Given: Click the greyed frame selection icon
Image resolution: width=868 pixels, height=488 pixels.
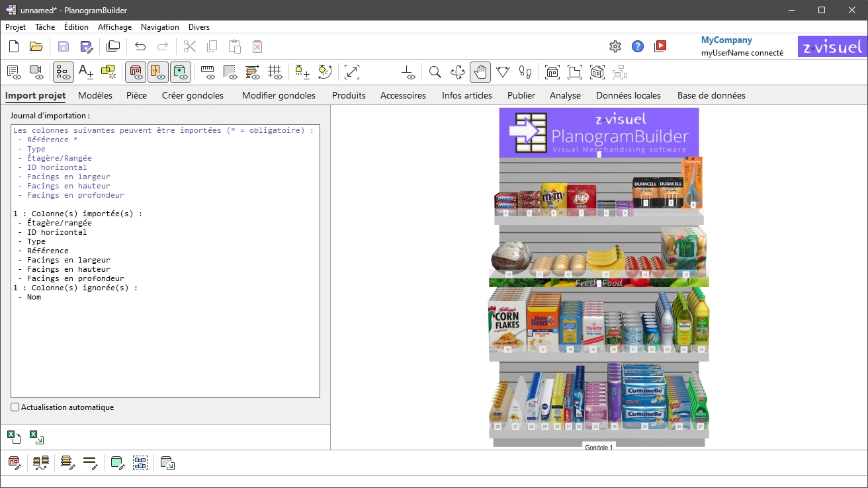Looking at the screenshot, I should pos(620,72).
